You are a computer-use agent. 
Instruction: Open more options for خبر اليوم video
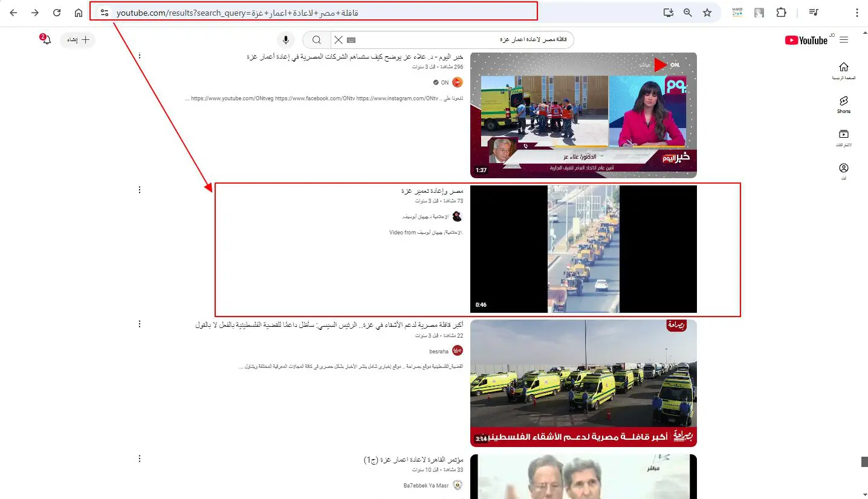(140, 56)
